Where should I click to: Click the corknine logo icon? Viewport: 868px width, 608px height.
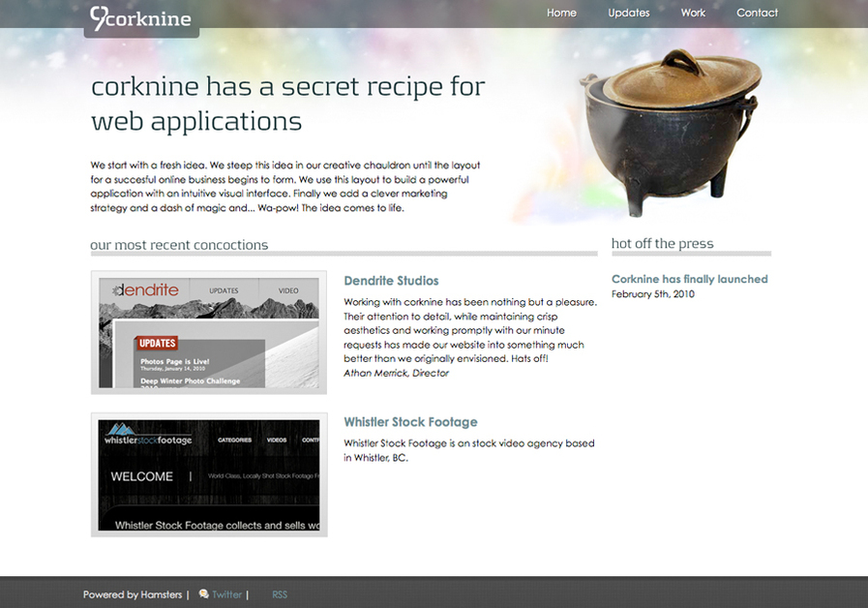click(99, 15)
